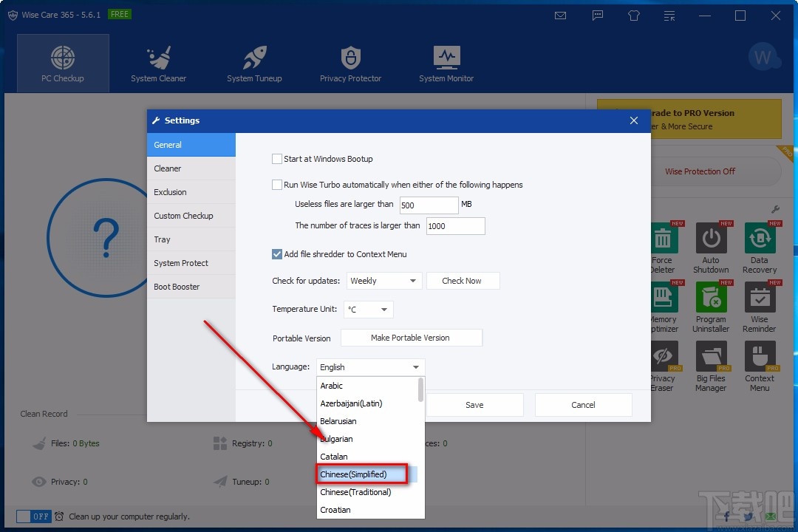
Task: Choose Chinese(Traditional) from language list
Action: point(367,492)
